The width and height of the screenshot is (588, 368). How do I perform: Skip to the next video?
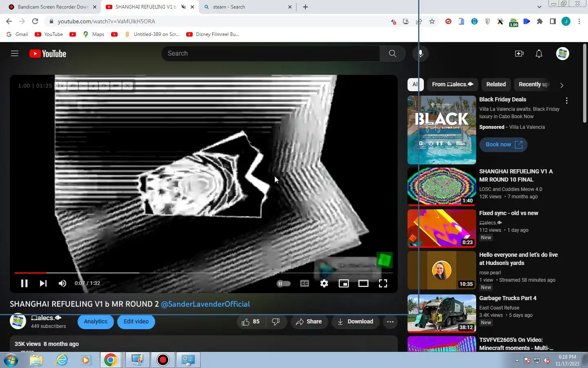43,283
